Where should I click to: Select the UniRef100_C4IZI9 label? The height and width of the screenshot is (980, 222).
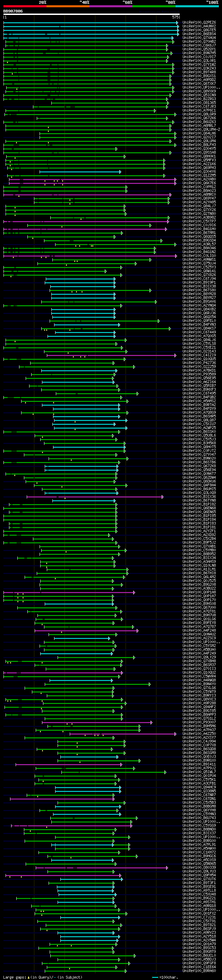coord(199,355)
